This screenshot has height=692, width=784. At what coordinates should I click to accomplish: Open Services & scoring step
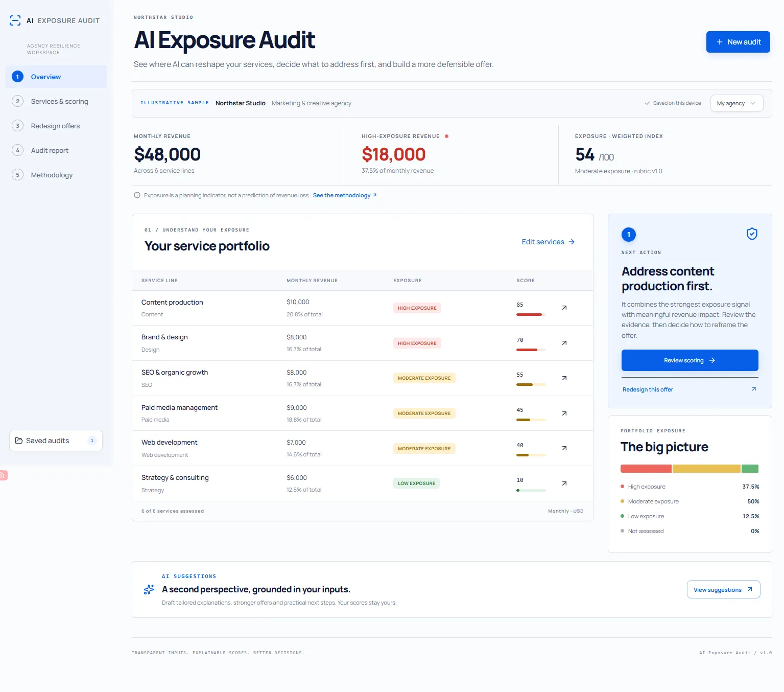56,101
